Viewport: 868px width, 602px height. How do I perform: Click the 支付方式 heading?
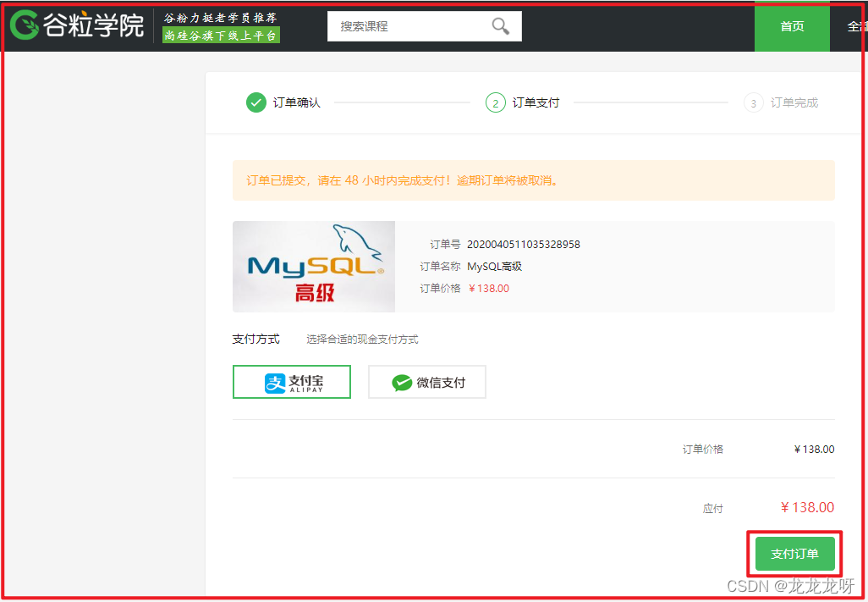(x=255, y=339)
